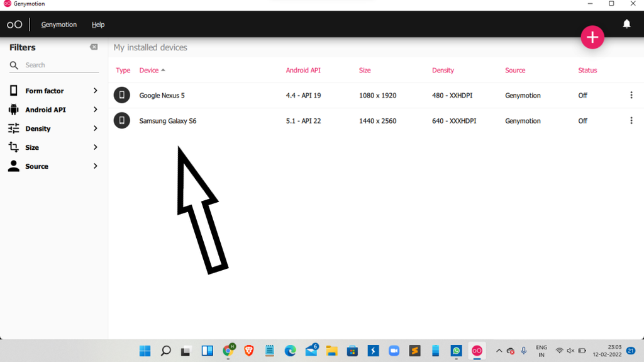644x362 pixels.
Task: Click the search magnifier icon in Filters
Action: [x=14, y=65]
